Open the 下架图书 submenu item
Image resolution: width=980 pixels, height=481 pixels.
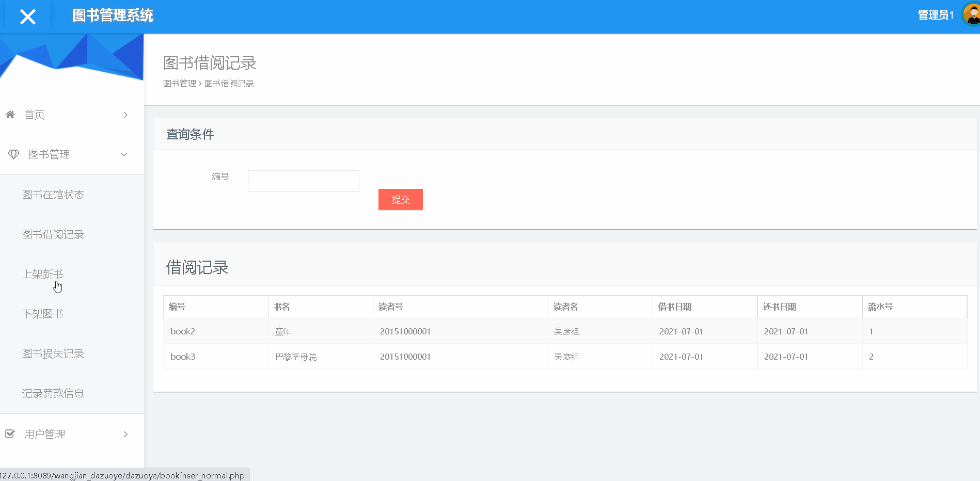(x=42, y=314)
